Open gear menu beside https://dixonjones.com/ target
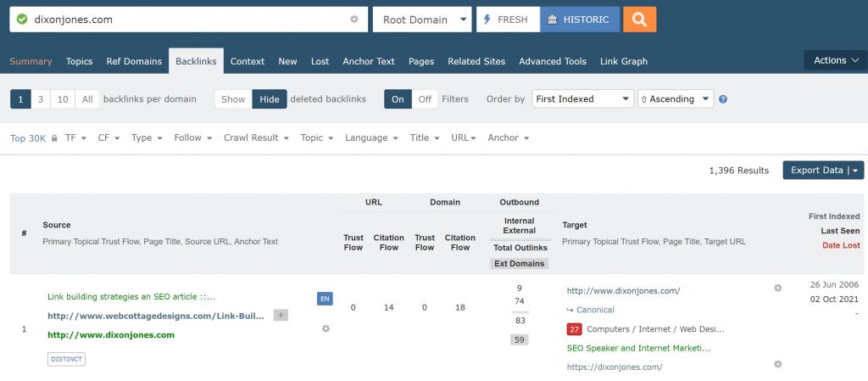Screen dimensions: 868x381 pos(778,364)
